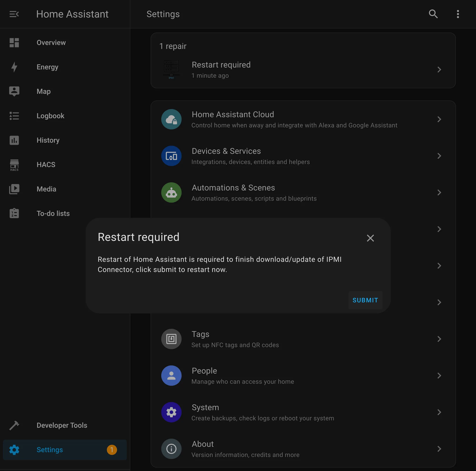476x471 pixels.
Task: Click the History chart icon
Action: point(14,140)
